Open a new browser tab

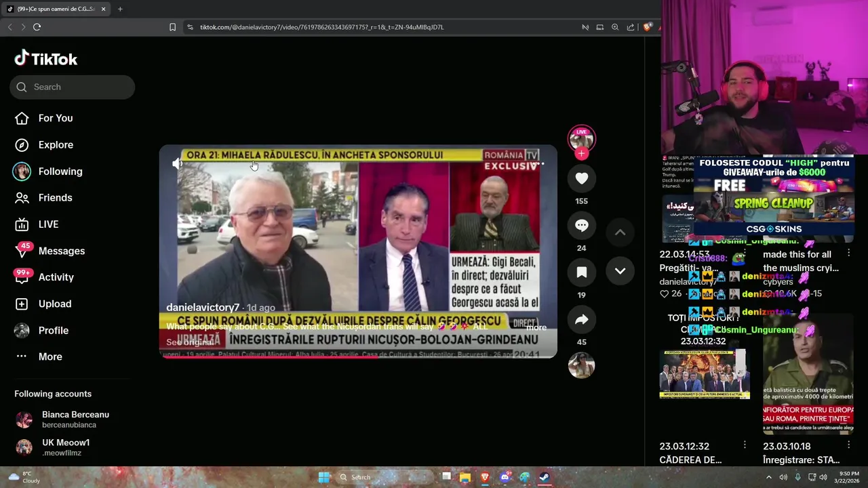point(120,9)
